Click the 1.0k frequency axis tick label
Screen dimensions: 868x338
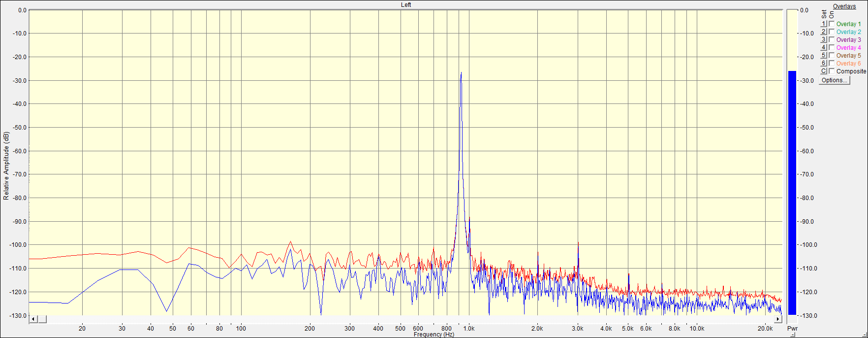click(469, 329)
